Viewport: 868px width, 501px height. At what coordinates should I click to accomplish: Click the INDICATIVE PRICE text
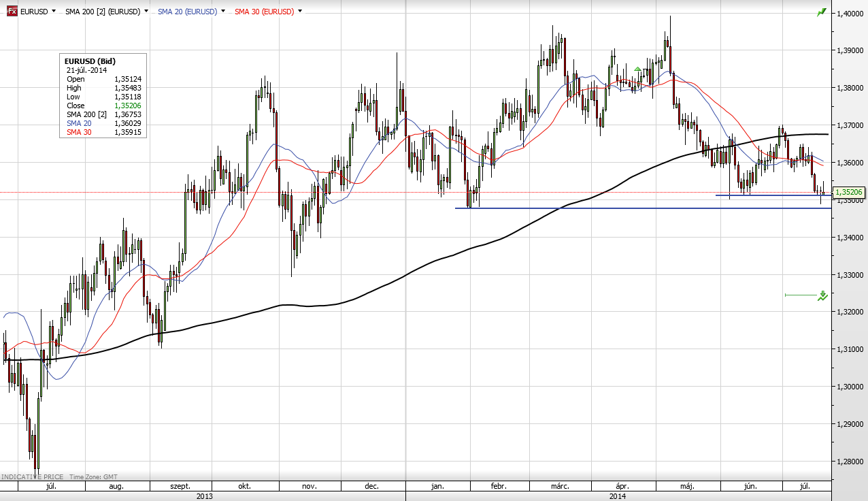point(31,477)
